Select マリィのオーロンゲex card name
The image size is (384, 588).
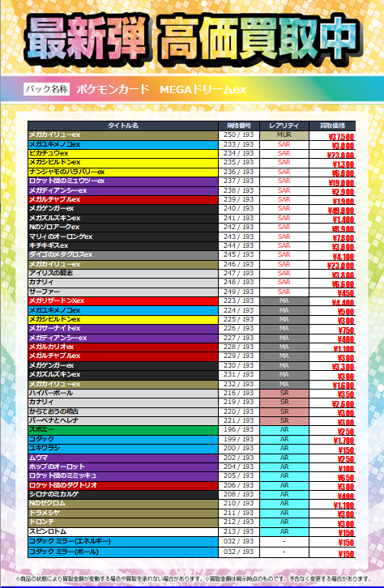(61, 236)
